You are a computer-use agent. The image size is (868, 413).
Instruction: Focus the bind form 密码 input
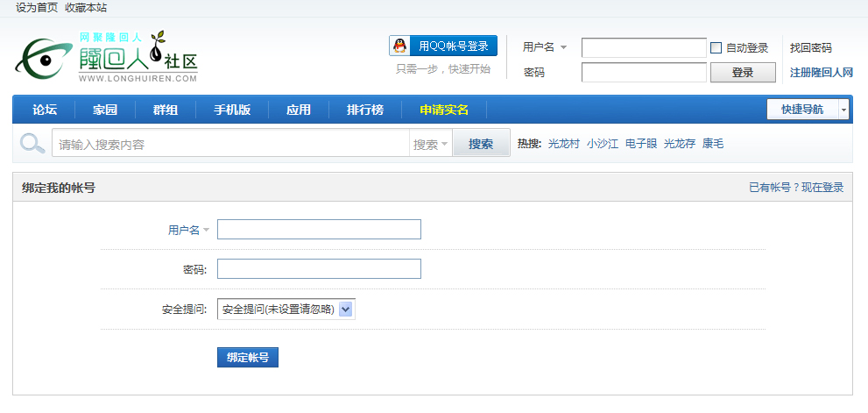pos(319,269)
